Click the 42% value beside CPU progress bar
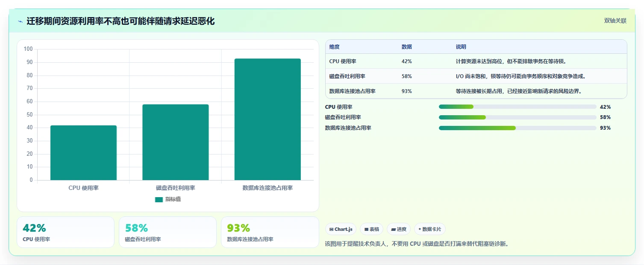This screenshot has height=265, width=644. [605, 107]
